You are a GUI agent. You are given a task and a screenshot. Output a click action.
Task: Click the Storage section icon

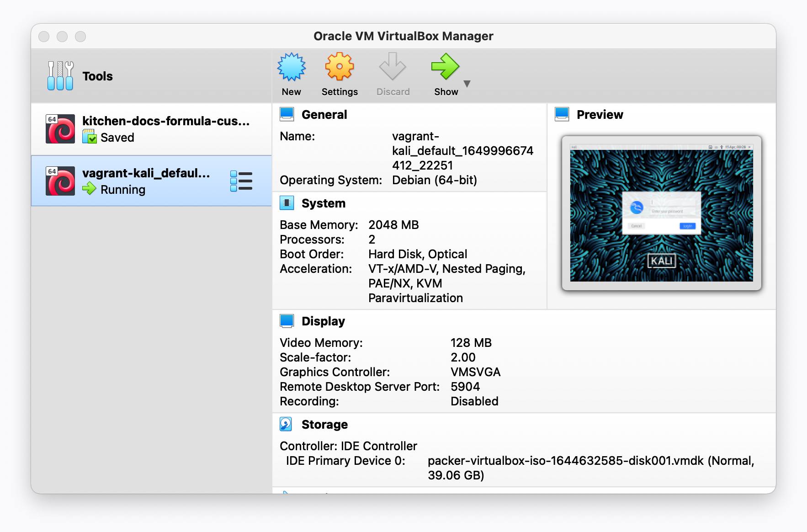coord(287,424)
